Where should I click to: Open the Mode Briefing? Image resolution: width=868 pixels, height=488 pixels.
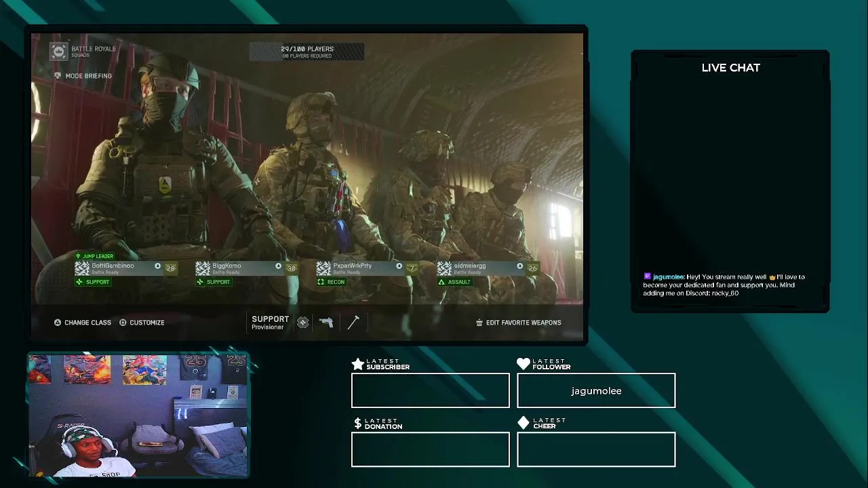83,76
